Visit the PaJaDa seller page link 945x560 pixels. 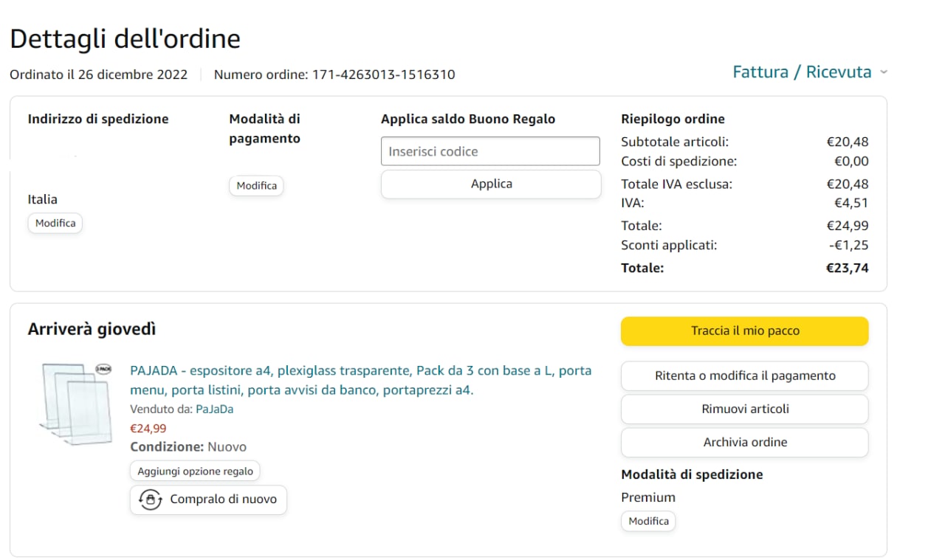[214, 409]
